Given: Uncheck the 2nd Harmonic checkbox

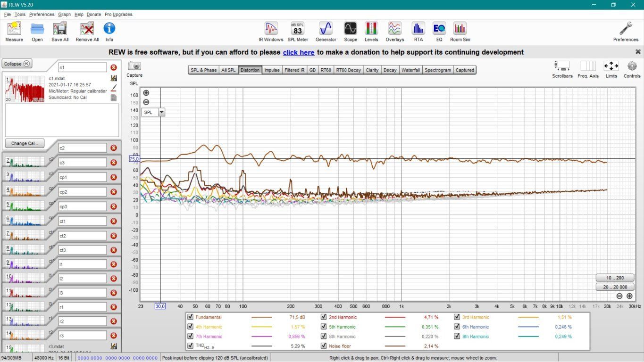Looking at the screenshot, I should coord(324,317).
